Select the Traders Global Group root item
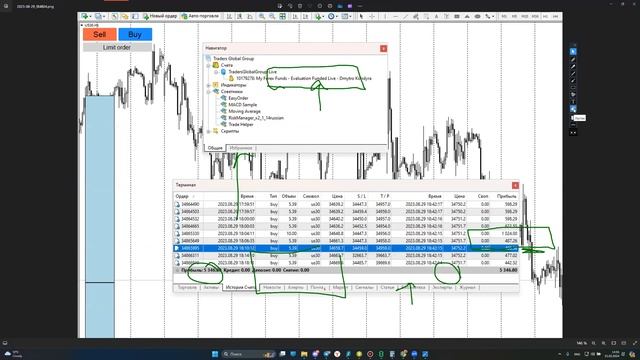Viewport: 640px width, 360px height. (233, 59)
